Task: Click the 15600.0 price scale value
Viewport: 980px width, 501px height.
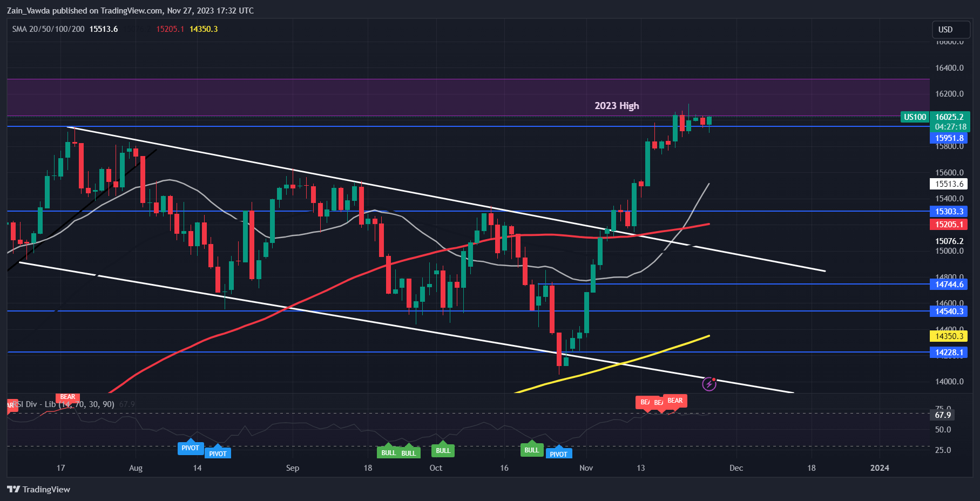Action: [x=949, y=173]
